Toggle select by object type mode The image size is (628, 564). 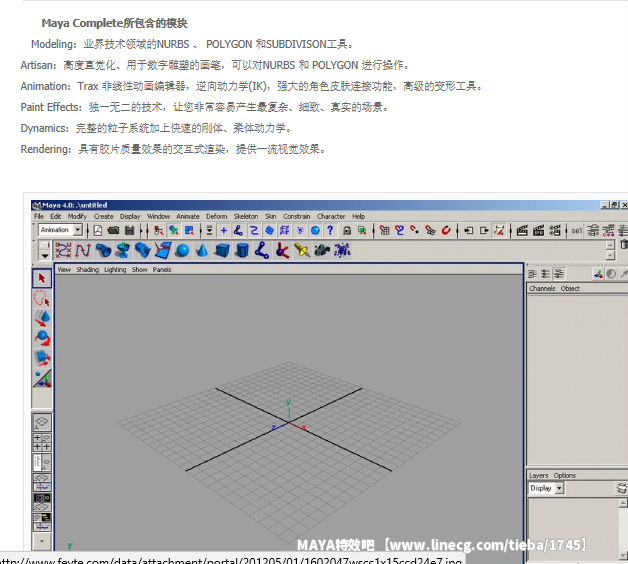(x=174, y=230)
